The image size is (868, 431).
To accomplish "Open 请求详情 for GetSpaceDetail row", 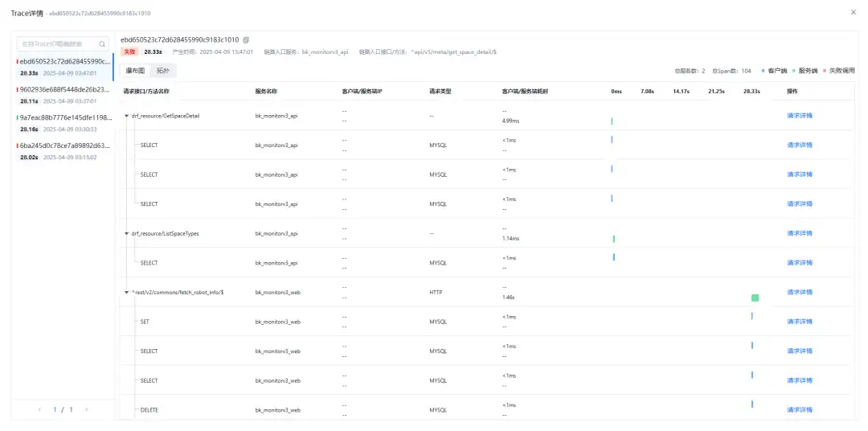I will pyautogui.click(x=800, y=116).
